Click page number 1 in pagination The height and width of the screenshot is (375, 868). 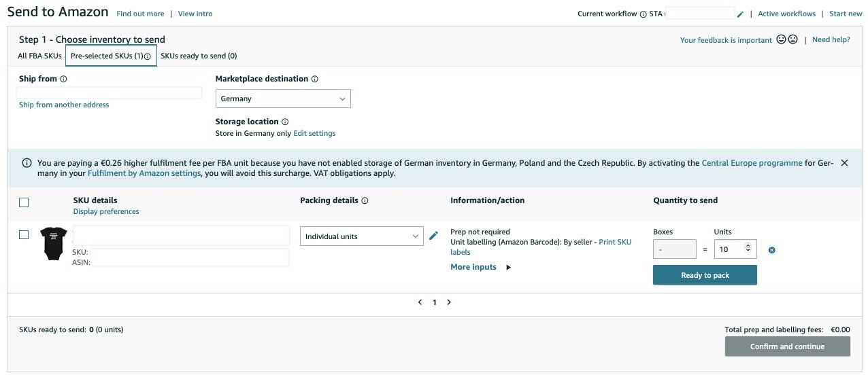click(x=435, y=303)
